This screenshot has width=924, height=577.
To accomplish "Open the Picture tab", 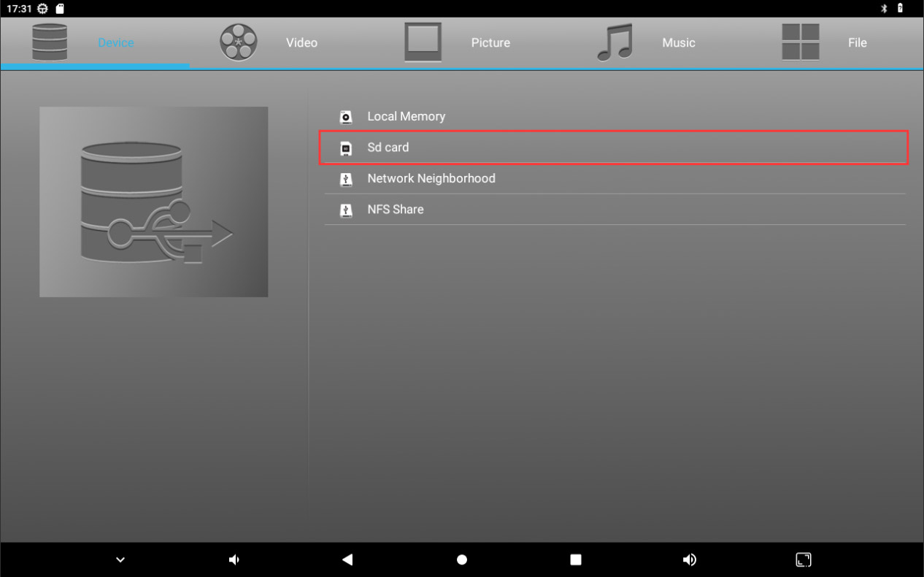I will 490,43.
